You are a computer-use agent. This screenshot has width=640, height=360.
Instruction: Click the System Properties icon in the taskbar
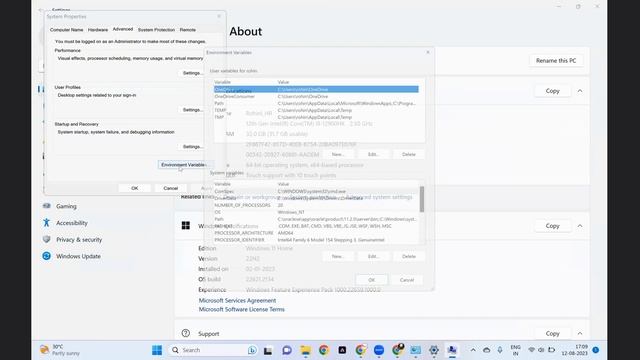452,350
